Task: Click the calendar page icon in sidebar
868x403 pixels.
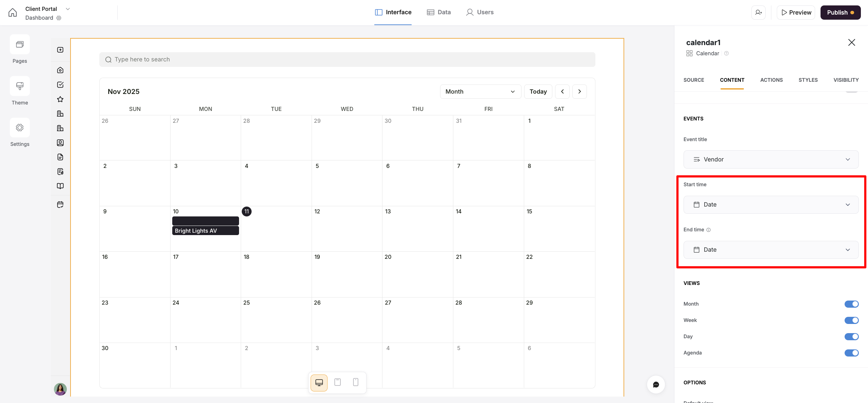Action: click(x=60, y=205)
